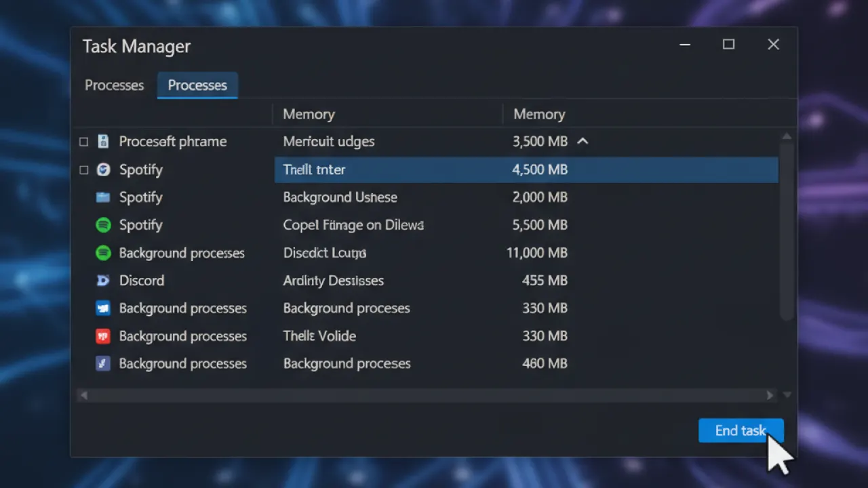868x488 pixels.
Task: Click the 3,500 MB memory value
Action: 540,142
